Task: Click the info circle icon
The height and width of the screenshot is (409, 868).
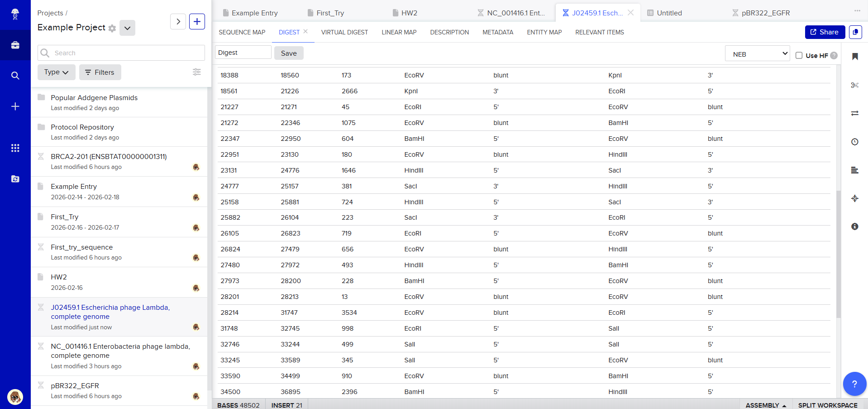Action: 854,226
